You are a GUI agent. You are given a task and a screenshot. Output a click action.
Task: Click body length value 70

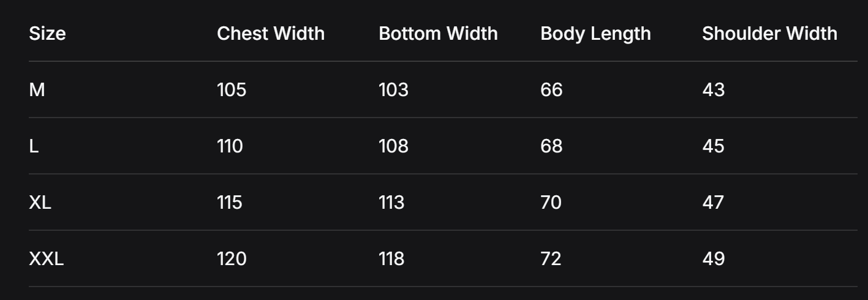(x=551, y=203)
